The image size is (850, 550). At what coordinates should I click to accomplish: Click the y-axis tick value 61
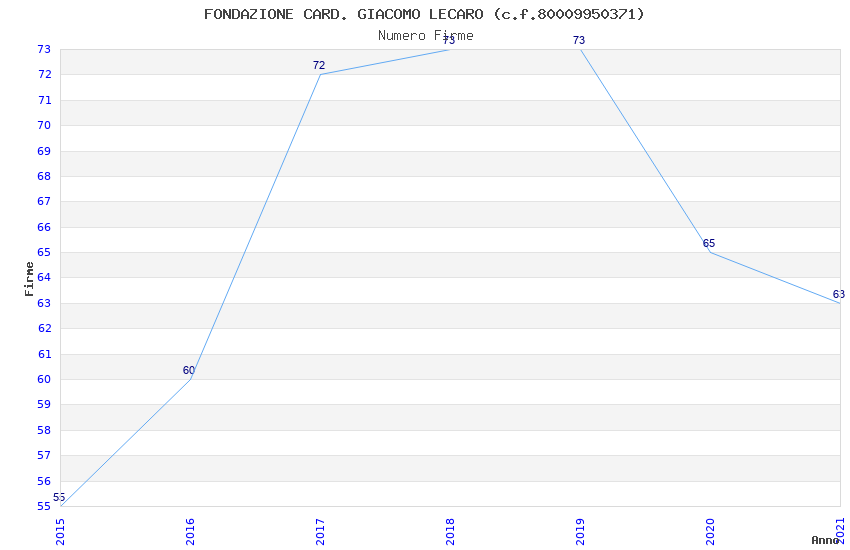44,354
